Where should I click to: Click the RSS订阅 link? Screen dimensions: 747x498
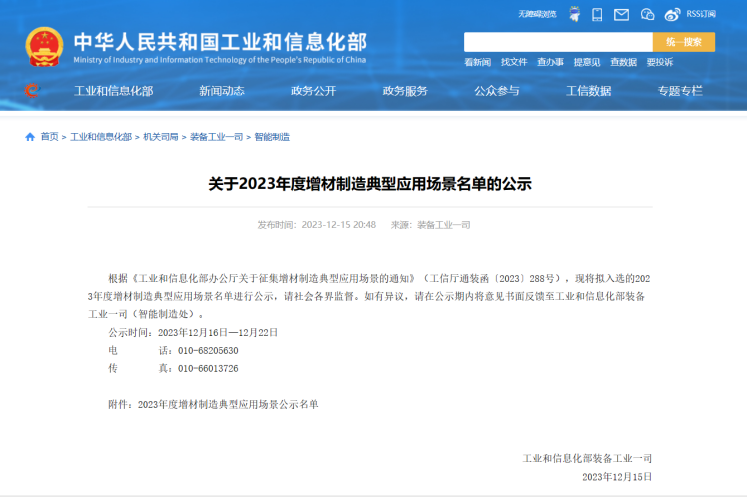click(x=701, y=14)
